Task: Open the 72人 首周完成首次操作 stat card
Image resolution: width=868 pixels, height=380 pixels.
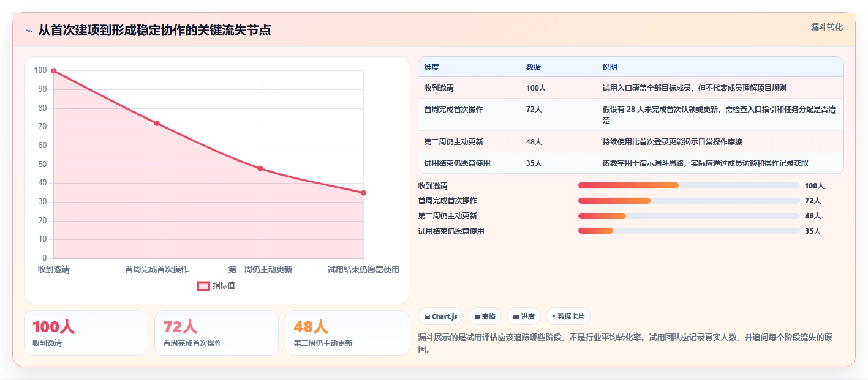Action: click(217, 333)
